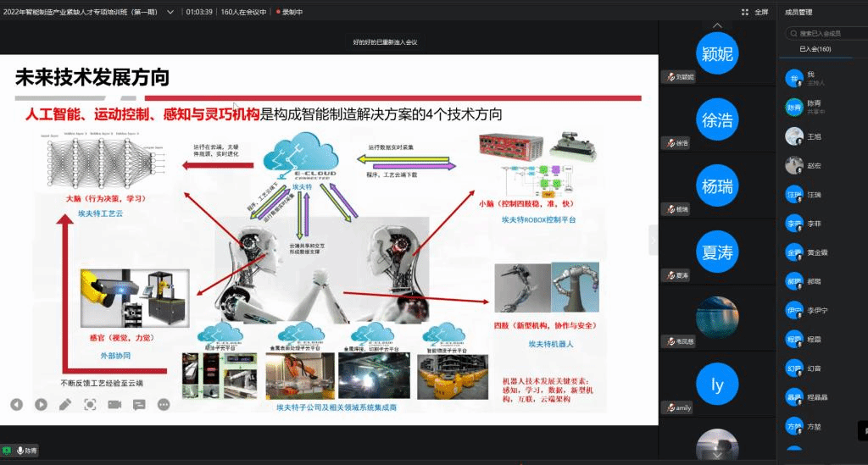Click muted mic label under 颖妮 tile
The height and width of the screenshot is (465, 868).
679,77
